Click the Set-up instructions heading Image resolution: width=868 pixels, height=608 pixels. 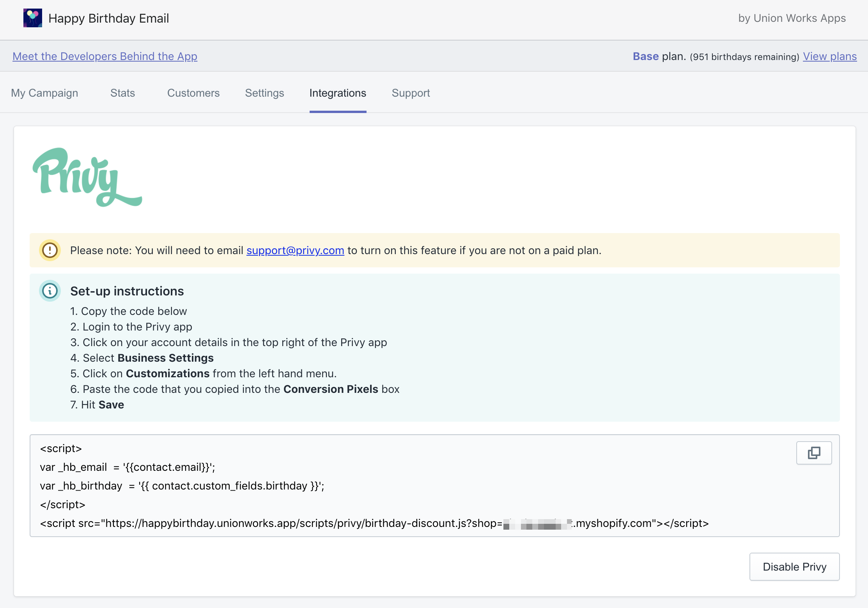(127, 291)
